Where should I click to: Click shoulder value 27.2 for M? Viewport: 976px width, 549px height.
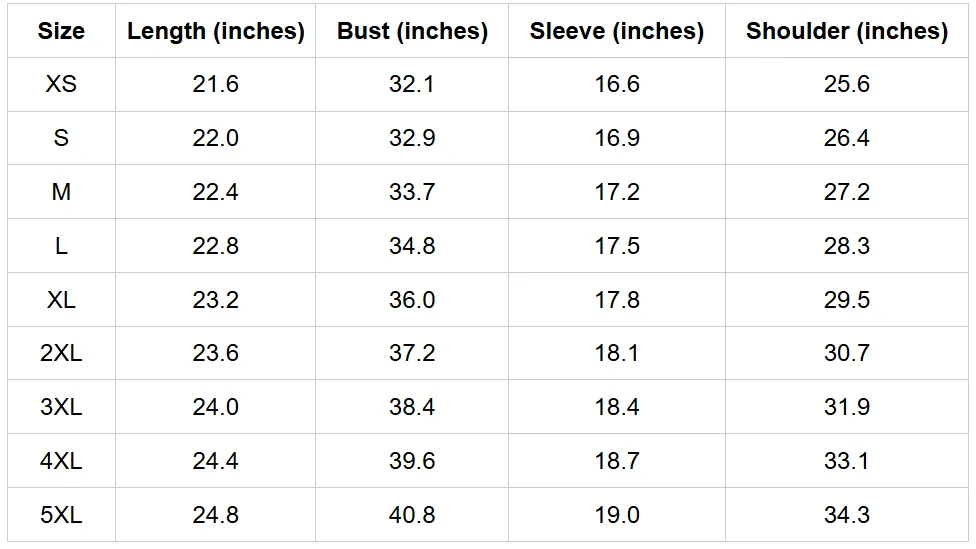point(847,192)
